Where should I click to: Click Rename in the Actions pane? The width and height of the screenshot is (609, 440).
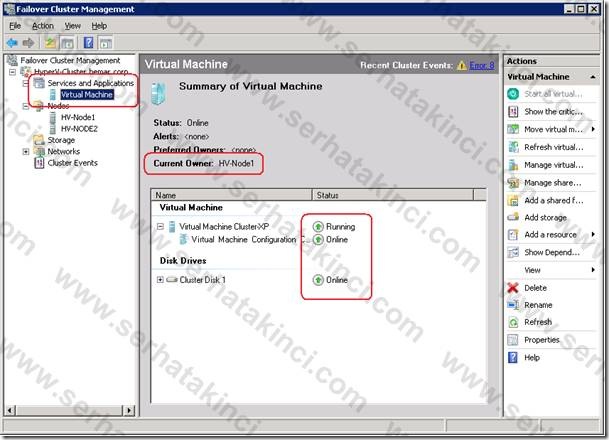point(538,305)
